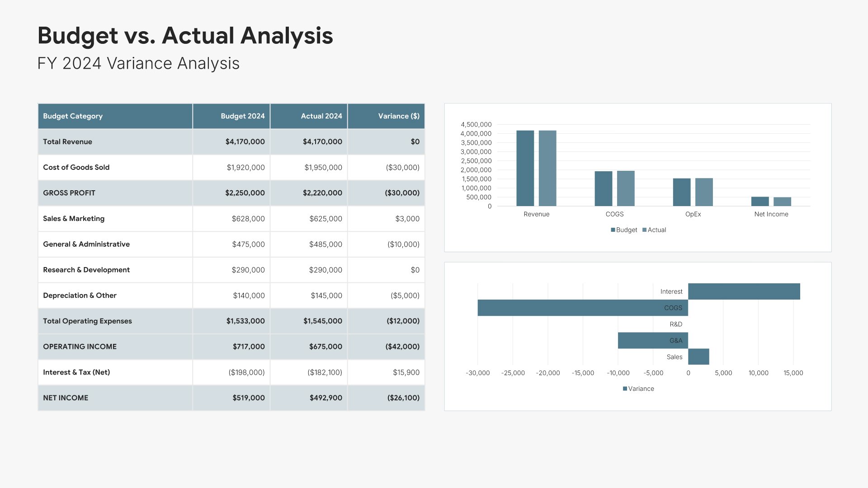Select the GROSS PROFIT row label

[x=69, y=193]
